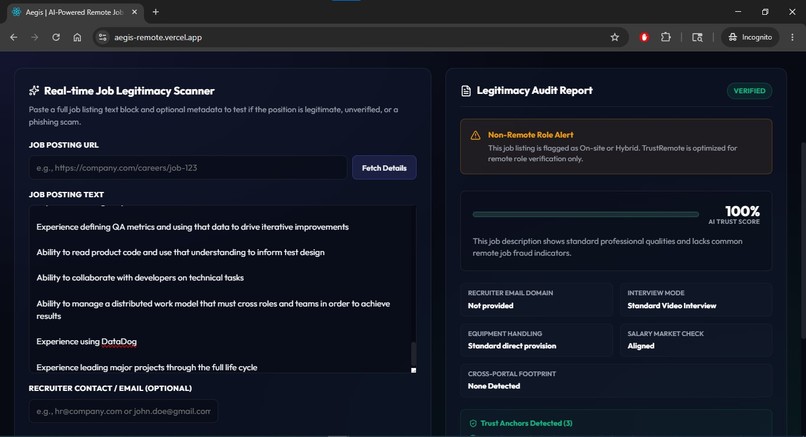Screen dimensions: 806x437
Task: Focus the Job Posting URL input field
Action: [x=188, y=168]
